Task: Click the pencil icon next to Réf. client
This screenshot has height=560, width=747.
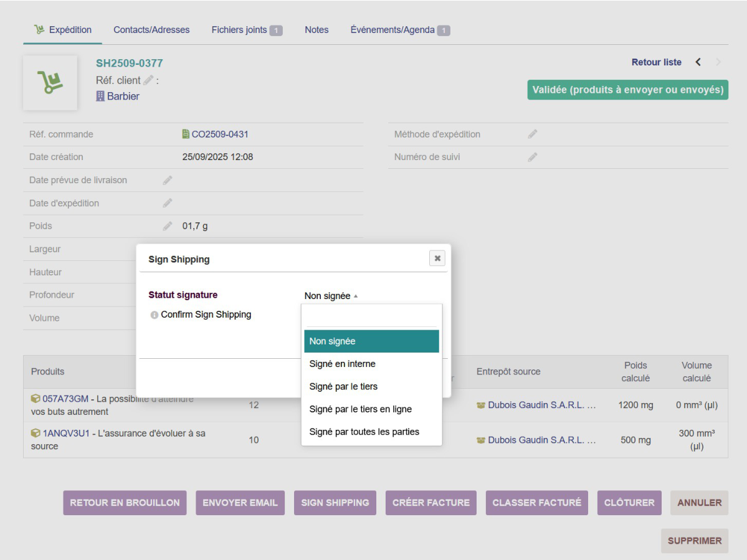Action: point(148,80)
